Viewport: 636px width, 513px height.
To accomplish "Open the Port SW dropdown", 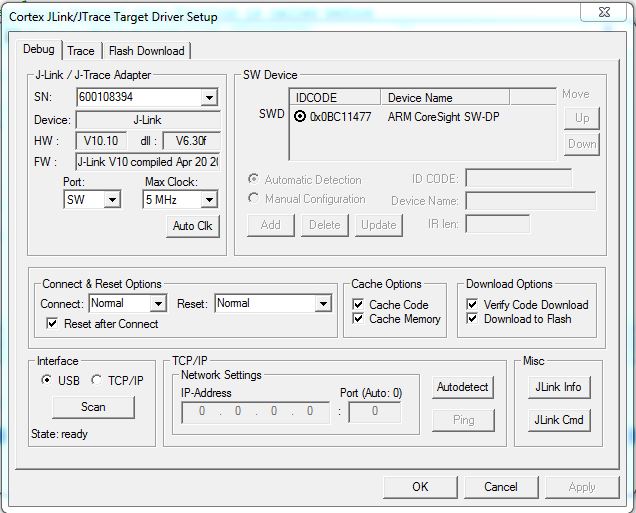I will [112, 200].
